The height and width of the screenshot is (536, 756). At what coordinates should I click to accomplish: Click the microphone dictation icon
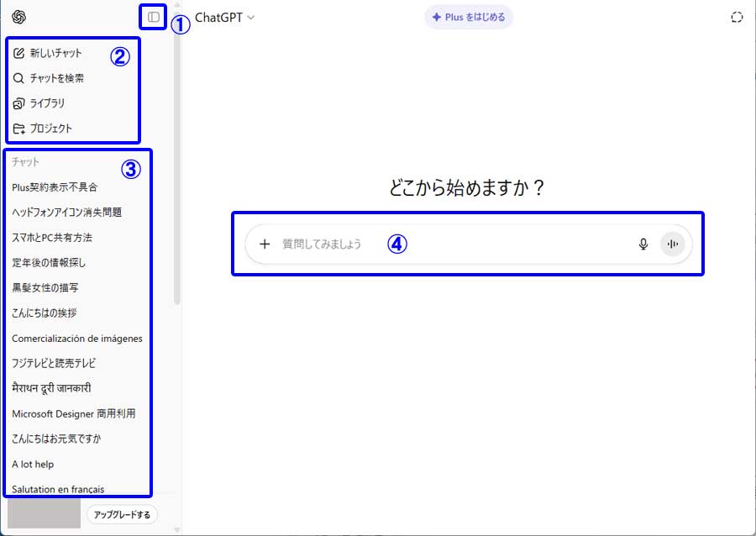tap(643, 244)
